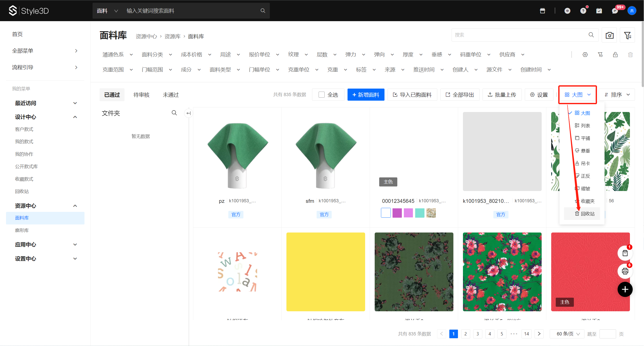Click the 新增面料 button

[x=366, y=95]
